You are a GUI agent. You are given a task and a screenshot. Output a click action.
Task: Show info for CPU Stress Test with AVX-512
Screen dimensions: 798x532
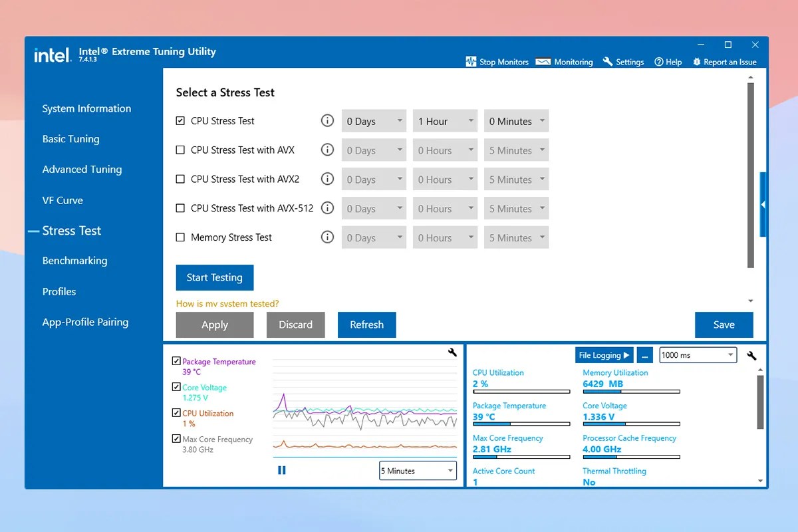coord(327,208)
